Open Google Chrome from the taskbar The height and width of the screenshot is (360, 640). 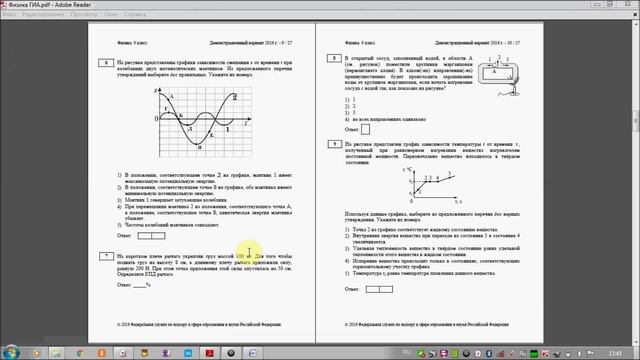(x=80, y=353)
